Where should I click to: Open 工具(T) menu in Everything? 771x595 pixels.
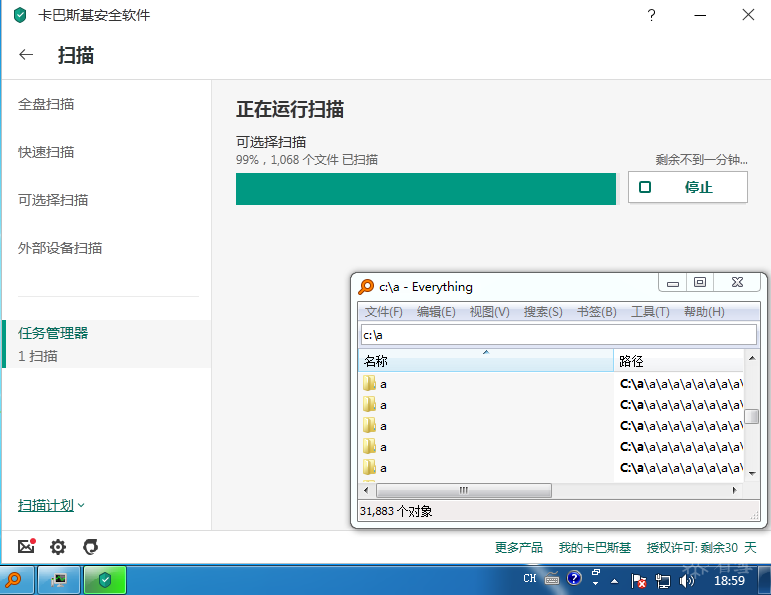point(650,312)
